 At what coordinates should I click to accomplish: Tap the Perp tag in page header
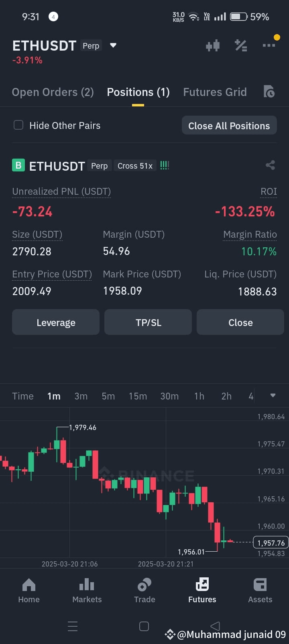point(91,46)
